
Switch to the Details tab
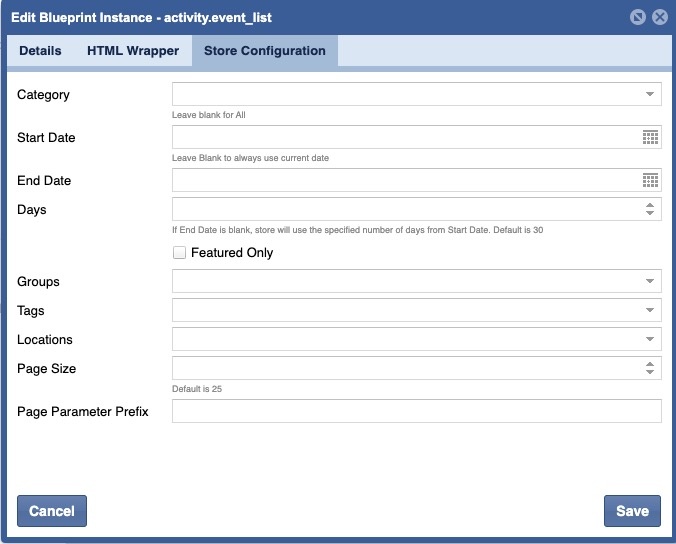(x=40, y=51)
